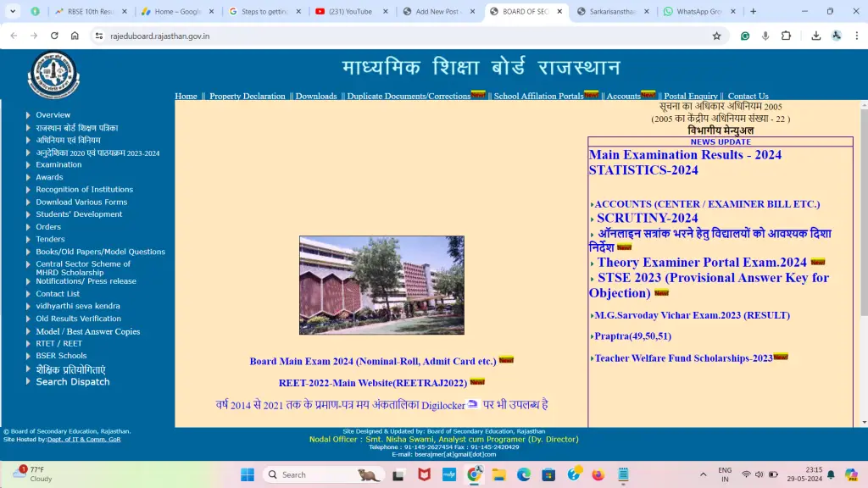
Task: Expand the RTET / REET arrow in sidebar
Action: pyautogui.click(x=28, y=344)
